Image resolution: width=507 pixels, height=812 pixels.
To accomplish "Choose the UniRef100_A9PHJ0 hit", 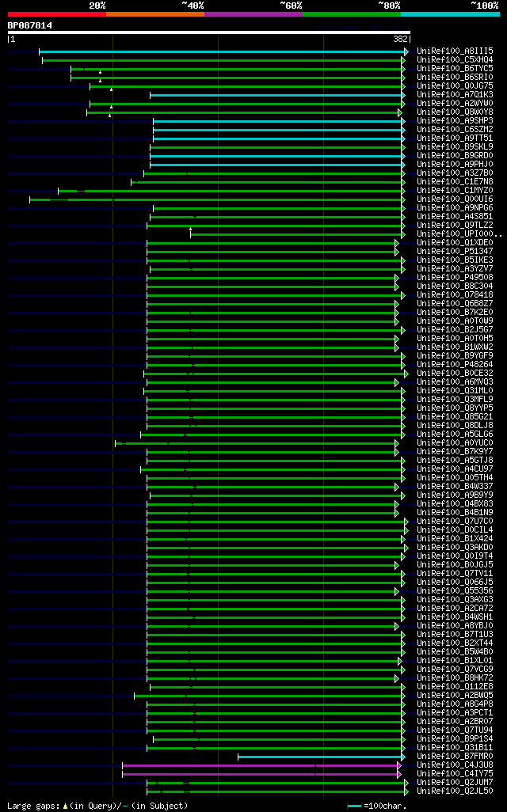I will (455, 164).
